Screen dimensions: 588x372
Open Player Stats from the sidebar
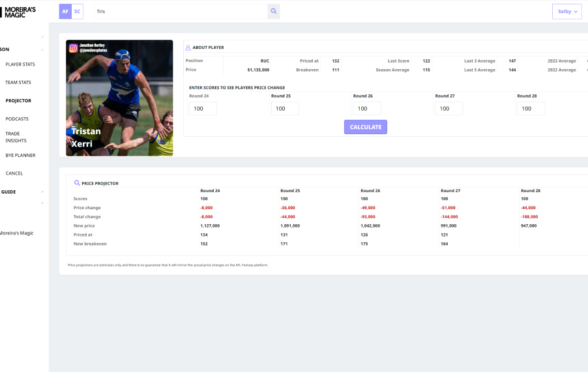[x=20, y=64]
